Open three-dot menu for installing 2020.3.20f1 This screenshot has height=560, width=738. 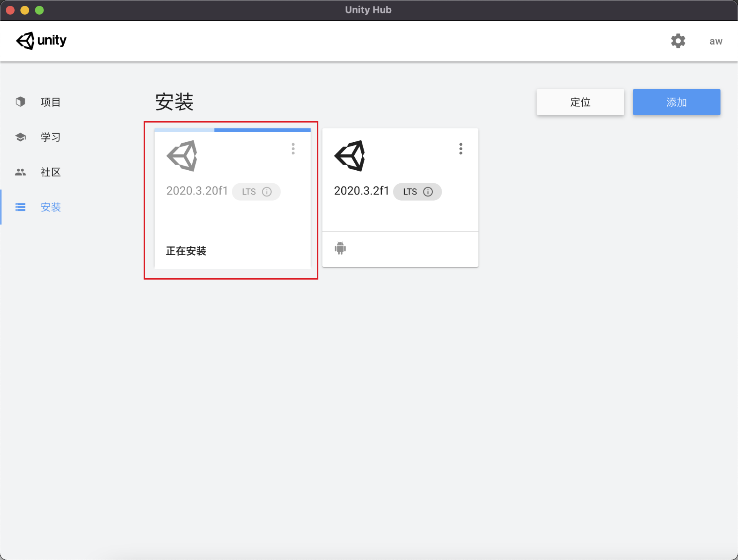293,149
